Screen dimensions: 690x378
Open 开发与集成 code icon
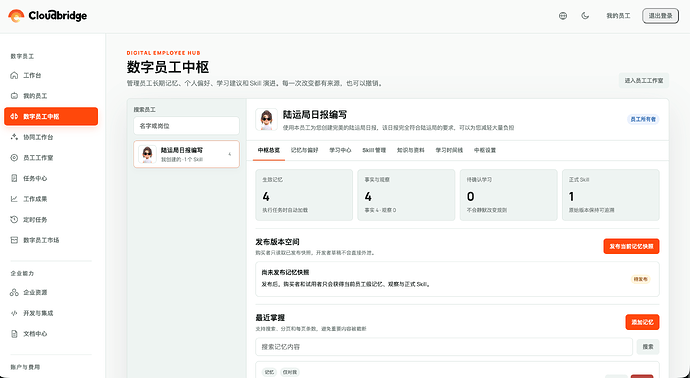point(14,313)
